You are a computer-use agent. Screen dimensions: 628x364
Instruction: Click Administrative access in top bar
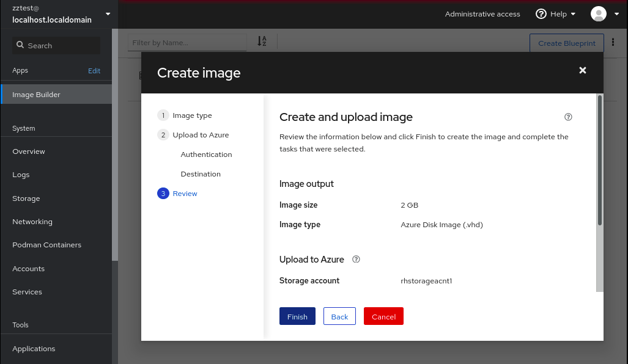click(482, 14)
